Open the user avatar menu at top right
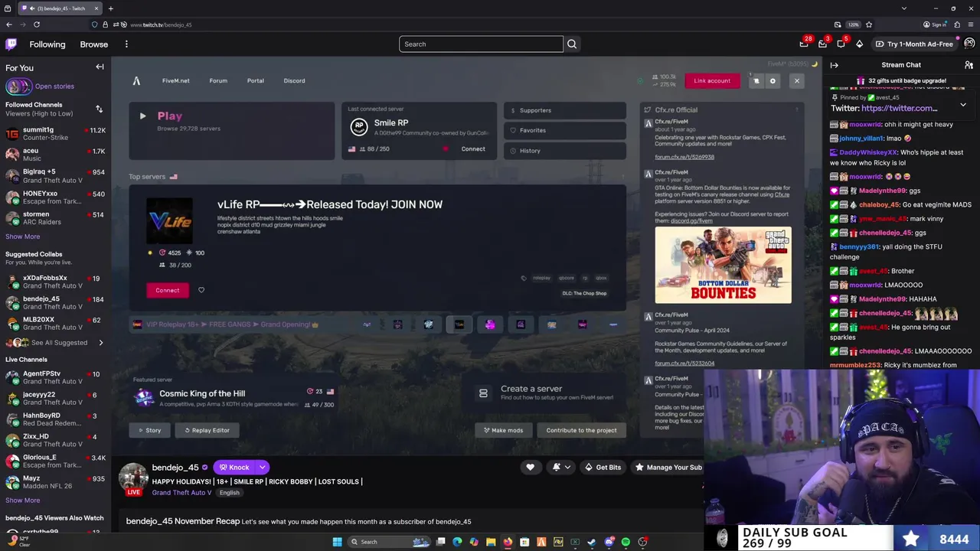 [969, 44]
